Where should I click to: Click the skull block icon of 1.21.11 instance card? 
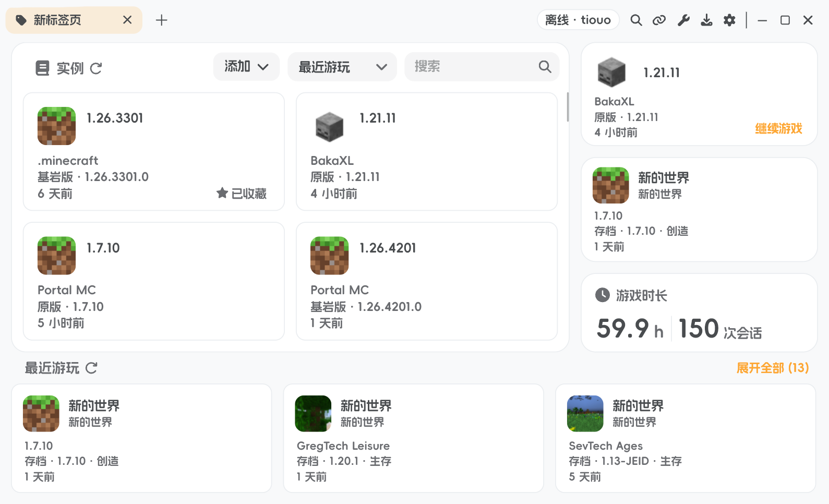pos(330,127)
